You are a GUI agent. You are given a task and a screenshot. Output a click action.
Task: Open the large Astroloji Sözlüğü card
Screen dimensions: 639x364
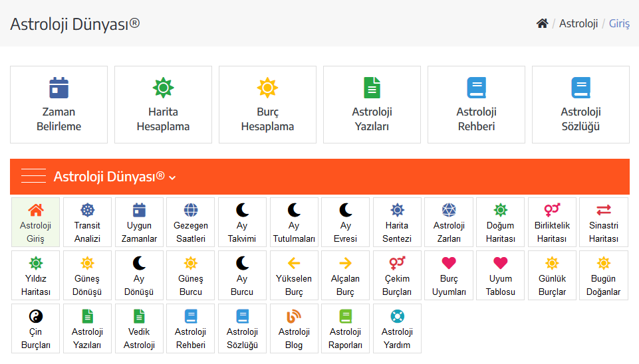pos(580,105)
